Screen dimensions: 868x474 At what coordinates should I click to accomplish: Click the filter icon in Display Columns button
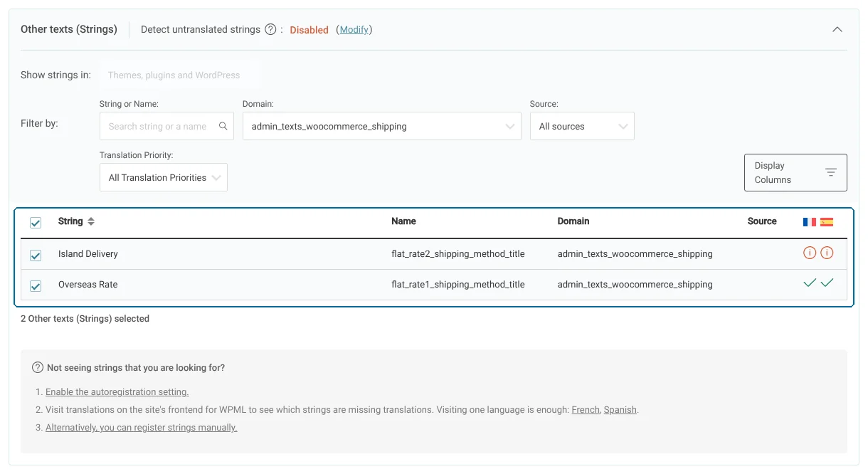coord(830,172)
